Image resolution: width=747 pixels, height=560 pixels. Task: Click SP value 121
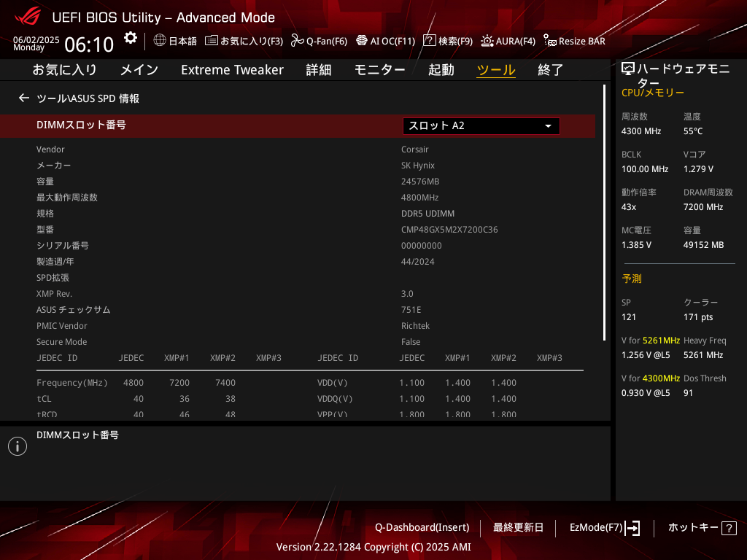pos(628,318)
